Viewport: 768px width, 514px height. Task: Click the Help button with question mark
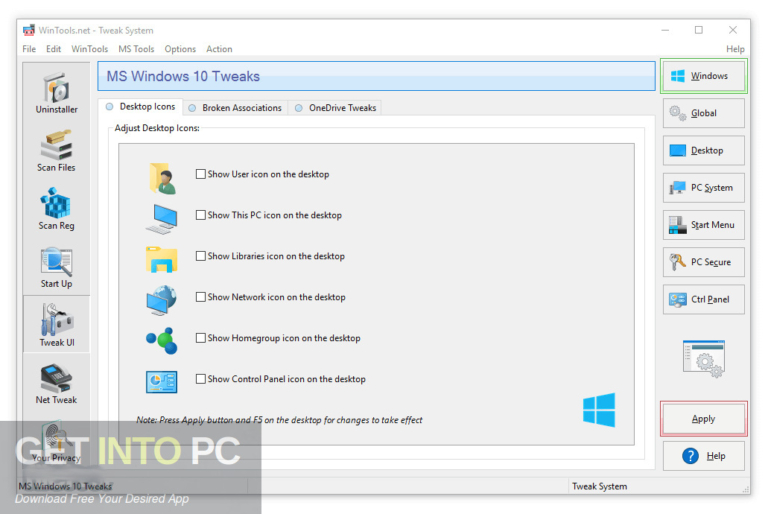click(x=704, y=456)
